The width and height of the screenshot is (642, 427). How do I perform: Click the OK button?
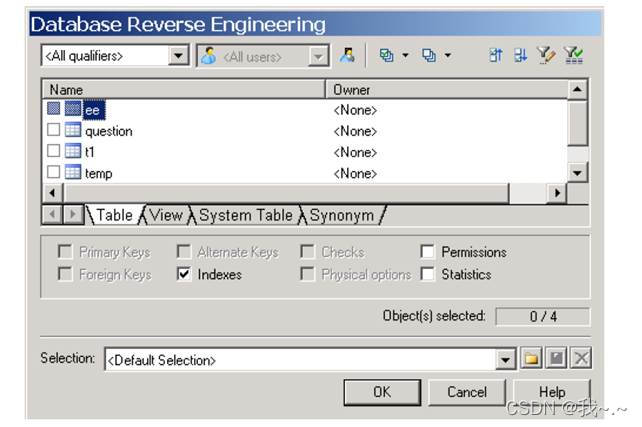382,392
